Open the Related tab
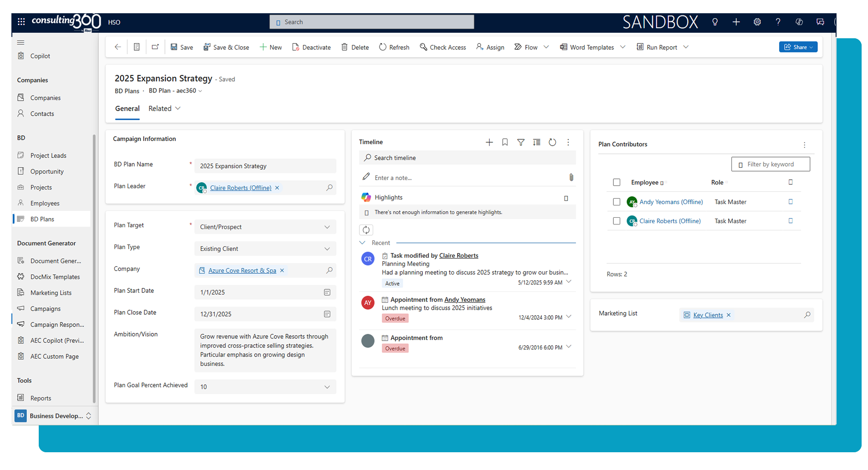Viewport: 868px width, 470px height. click(164, 108)
